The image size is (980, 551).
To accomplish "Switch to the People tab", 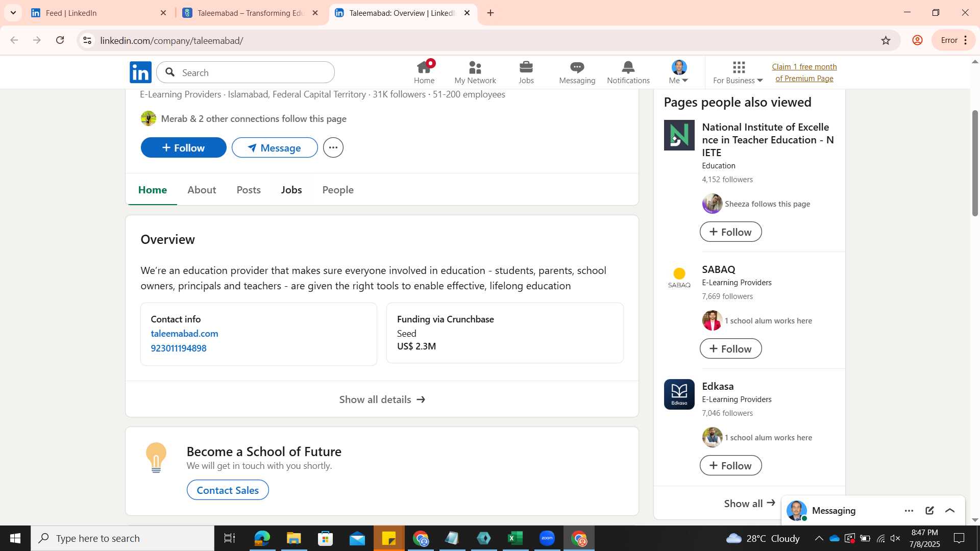I will [338, 190].
